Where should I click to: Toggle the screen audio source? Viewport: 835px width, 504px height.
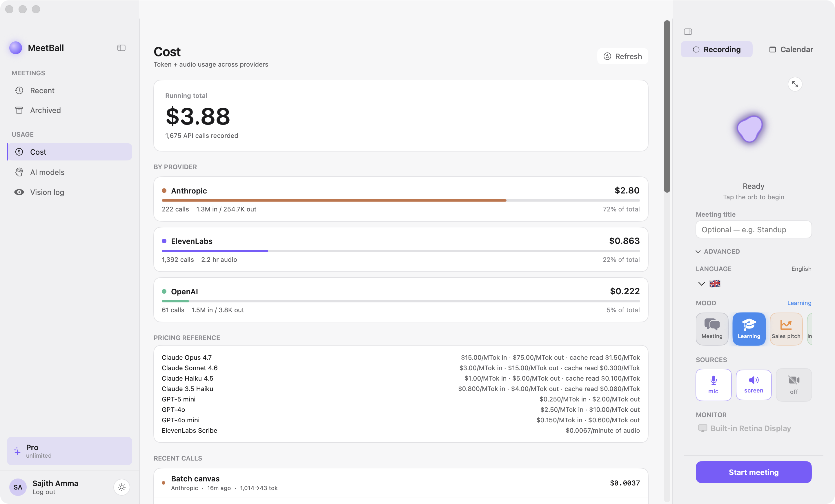tap(754, 385)
